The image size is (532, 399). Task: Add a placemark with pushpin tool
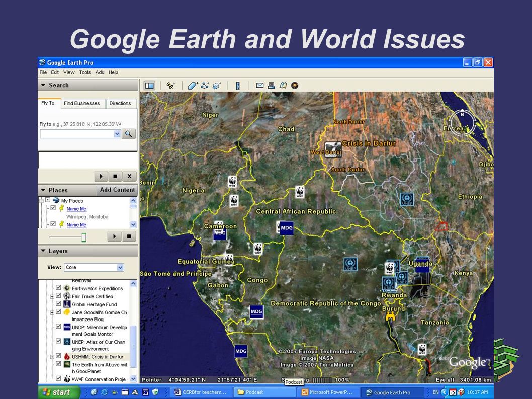click(x=170, y=85)
